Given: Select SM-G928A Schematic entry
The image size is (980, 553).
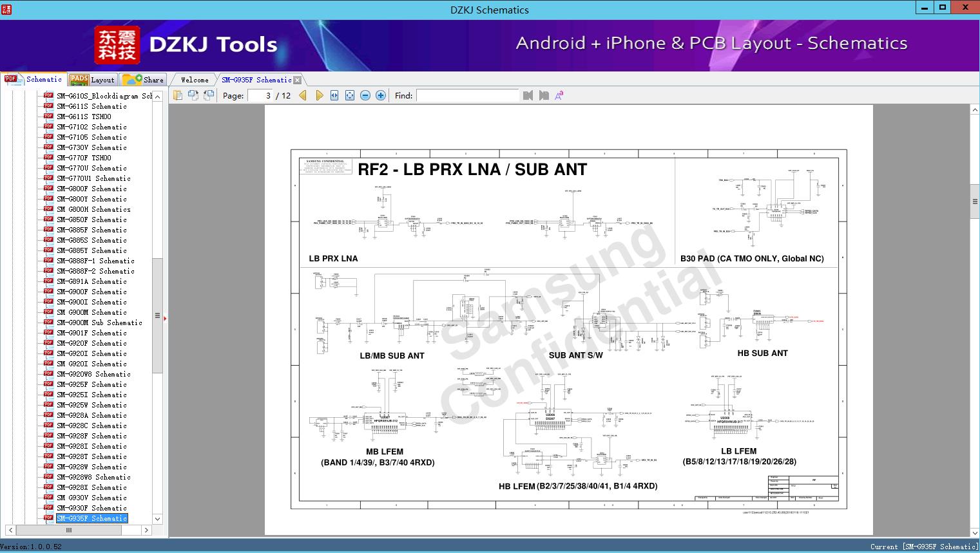Looking at the screenshot, I should [91, 415].
